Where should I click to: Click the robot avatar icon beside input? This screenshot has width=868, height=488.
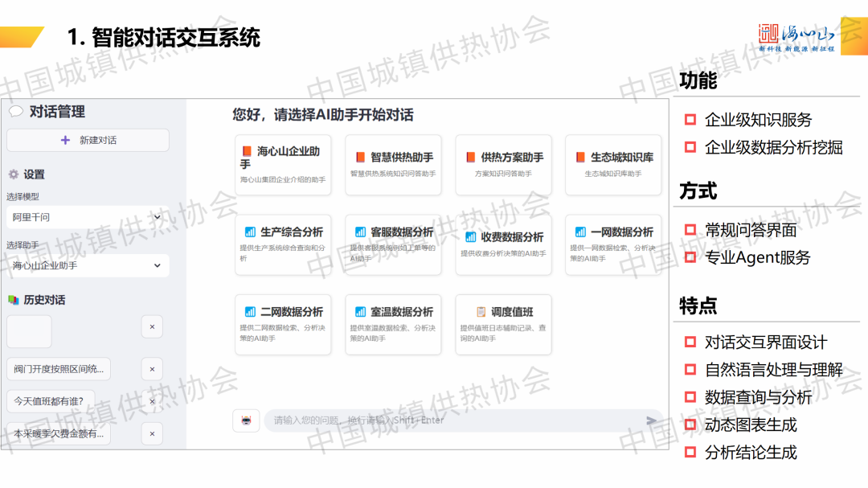246,420
